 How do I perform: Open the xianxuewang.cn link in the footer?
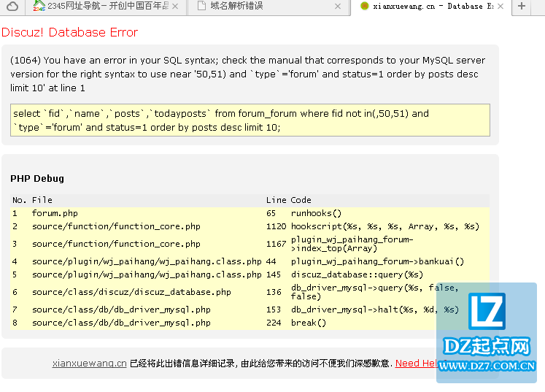tap(89, 364)
